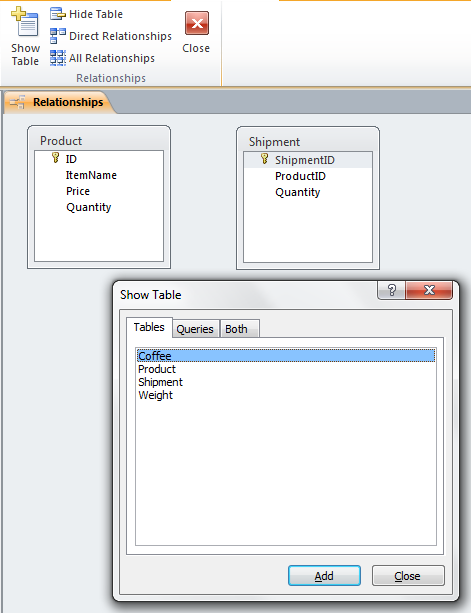Screen dimensions: 471x613
Task: Click the Close button in Show Table dialog
Action: (x=408, y=575)
